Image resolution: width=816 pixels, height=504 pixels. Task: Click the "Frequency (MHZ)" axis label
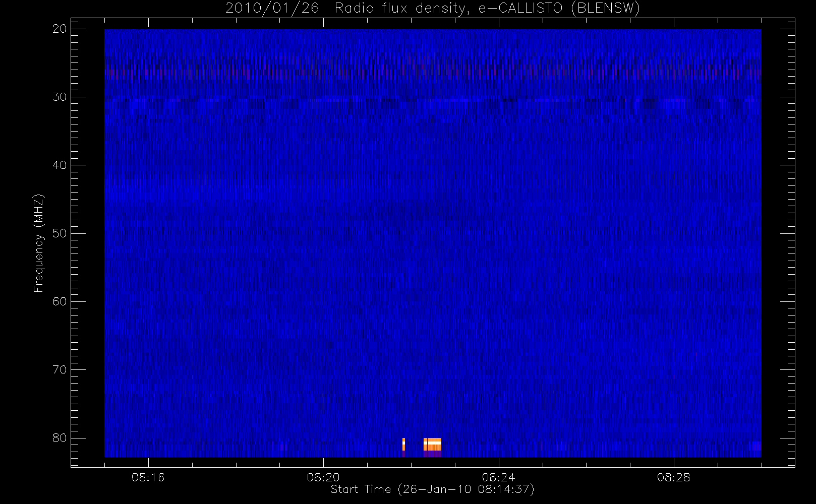point(38,243)
